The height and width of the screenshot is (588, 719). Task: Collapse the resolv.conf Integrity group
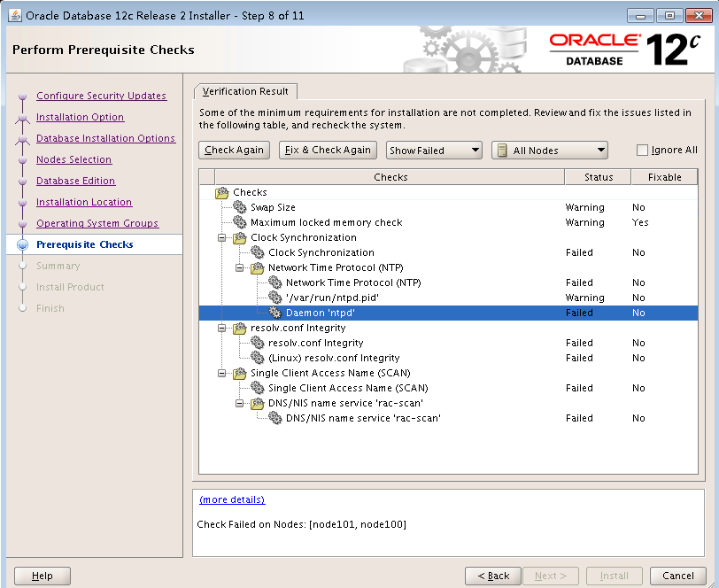coord(222,328)
